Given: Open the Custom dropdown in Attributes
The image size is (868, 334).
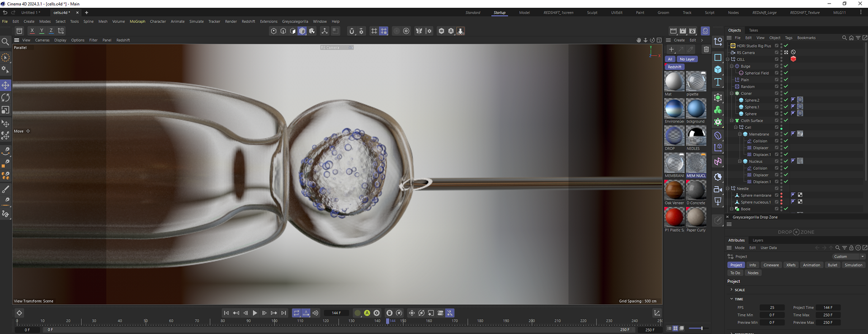Looking at the screenshot, I should (x=849, y=257).
